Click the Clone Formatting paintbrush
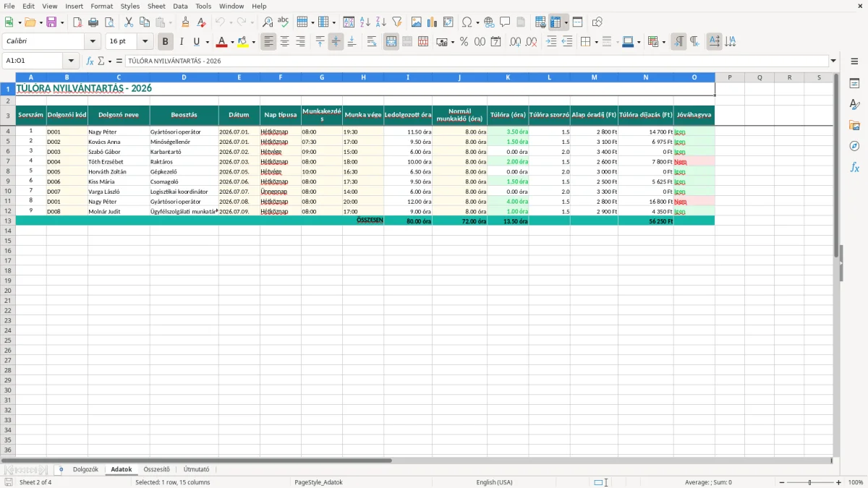The image size is (868, 488). [x=185, y=22]
